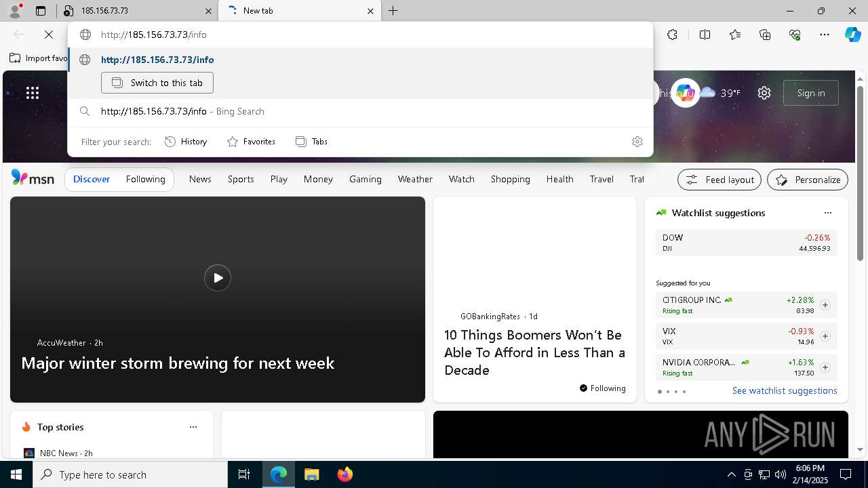Viewport: 868px width, 488px height.
Task: Open the Health category
Action: 560,179
